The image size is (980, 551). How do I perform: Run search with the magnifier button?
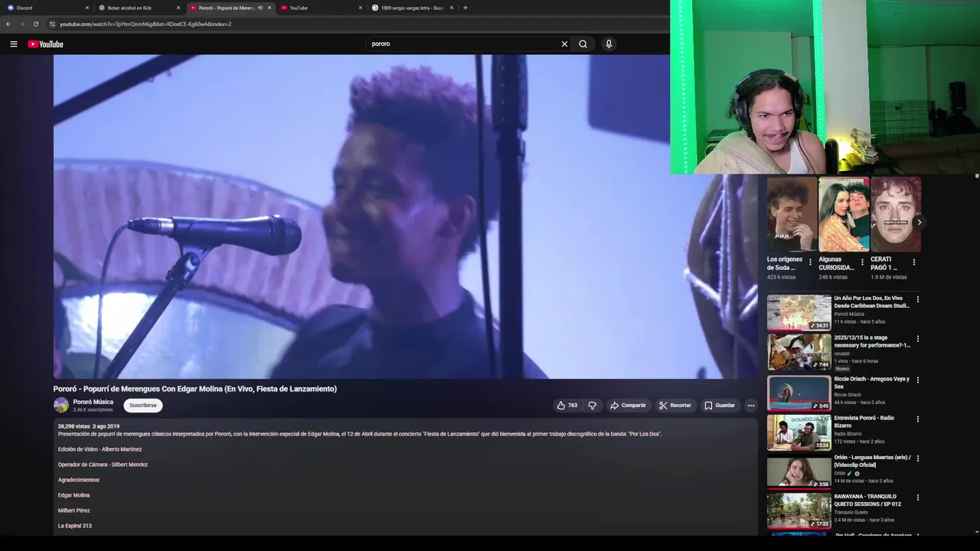(583, 44)
